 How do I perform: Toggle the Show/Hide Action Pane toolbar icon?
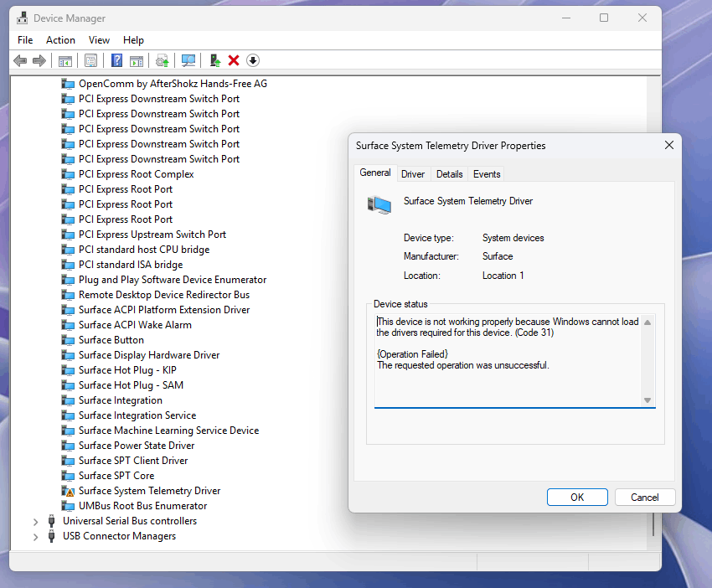pyautogui.click(x=137, y=60)
